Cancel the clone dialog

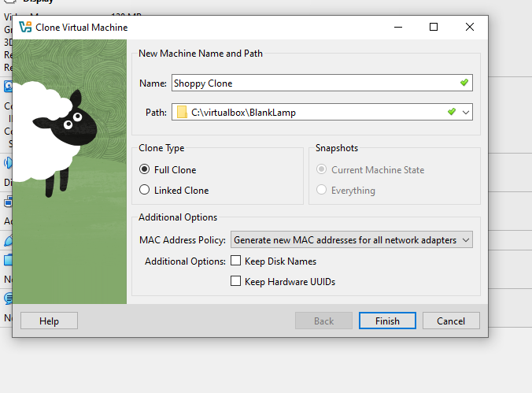point(451,321)
